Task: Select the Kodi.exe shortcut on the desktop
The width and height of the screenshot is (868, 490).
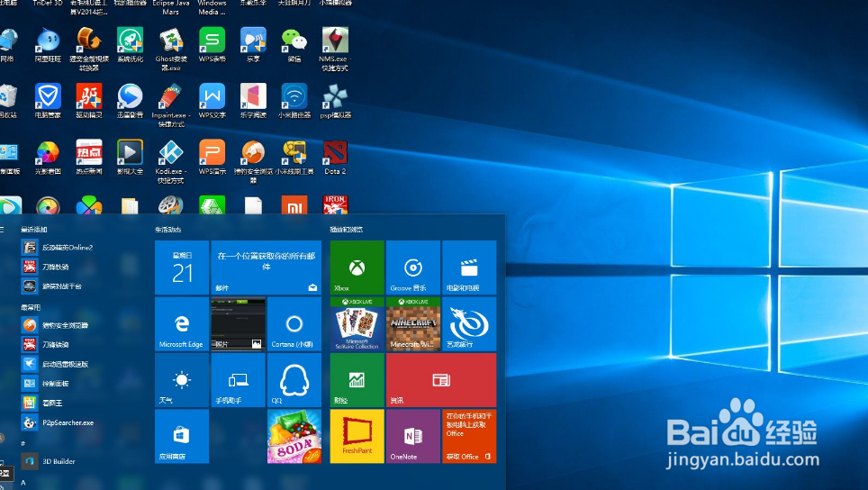Action: [x=171, y=161]
